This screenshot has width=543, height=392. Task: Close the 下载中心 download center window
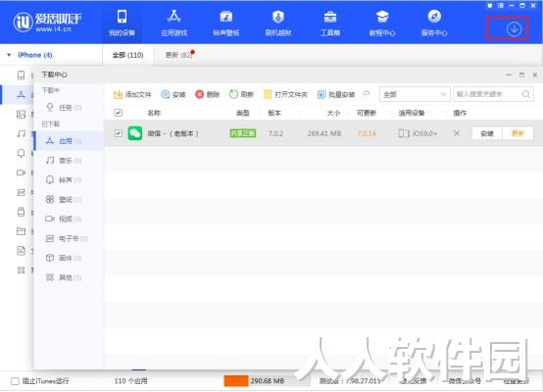(x=535, y=74)
